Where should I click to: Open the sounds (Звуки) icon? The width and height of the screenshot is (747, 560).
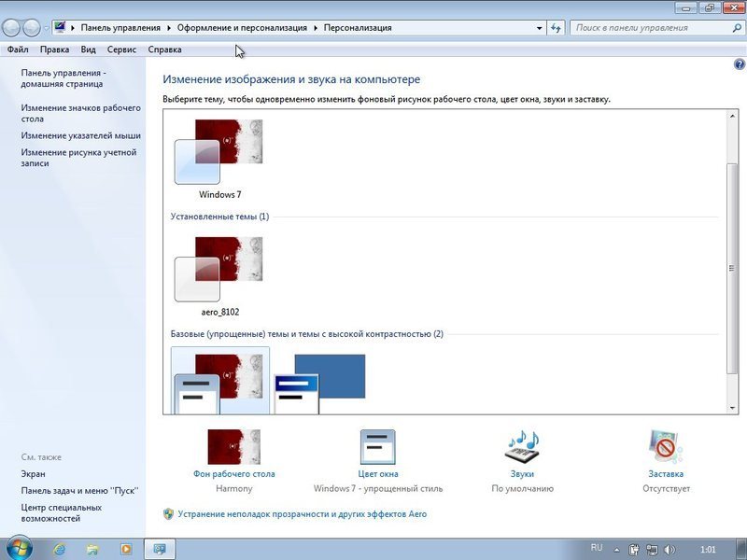point(522,447)
